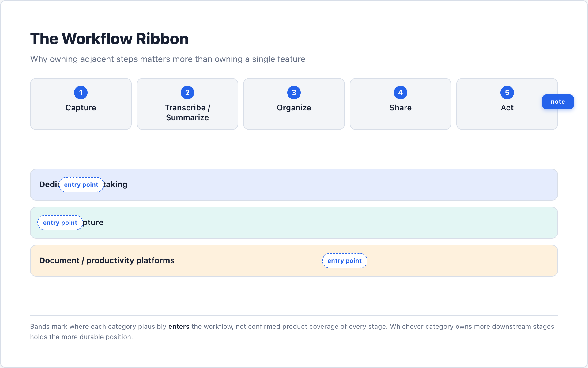Select the Transcribe / Summarize stage card
588x368 pixels.
(x=187, y=104)
